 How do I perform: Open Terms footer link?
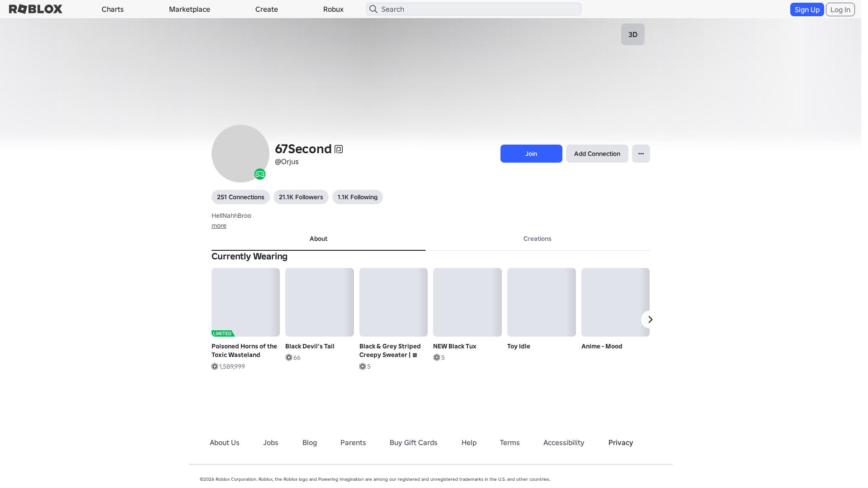[x=509, y=442]
